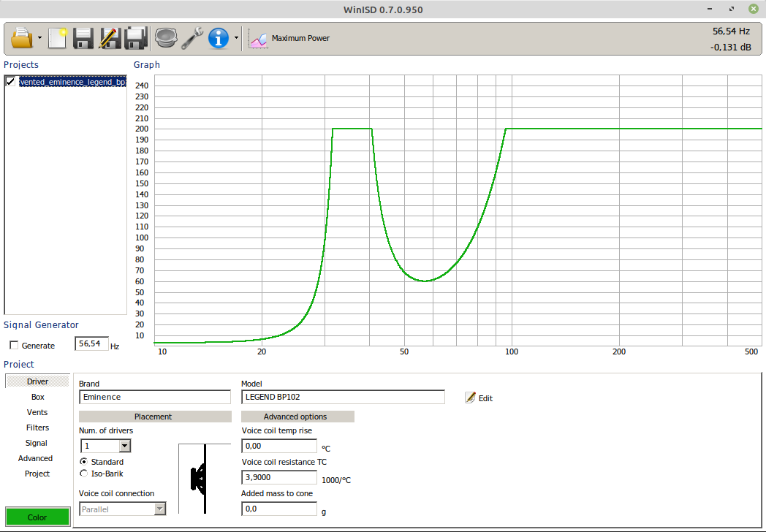The image size is (766, 532).
Task: Click the 56,54 Hz cursor readout
Action: pyautogui.click(x=731, y=31)
